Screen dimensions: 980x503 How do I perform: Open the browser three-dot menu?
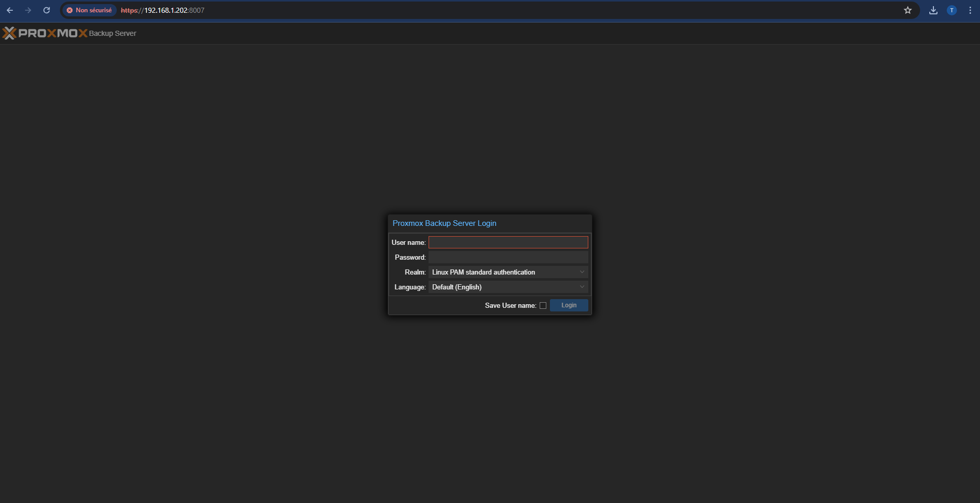pos(970,10)
